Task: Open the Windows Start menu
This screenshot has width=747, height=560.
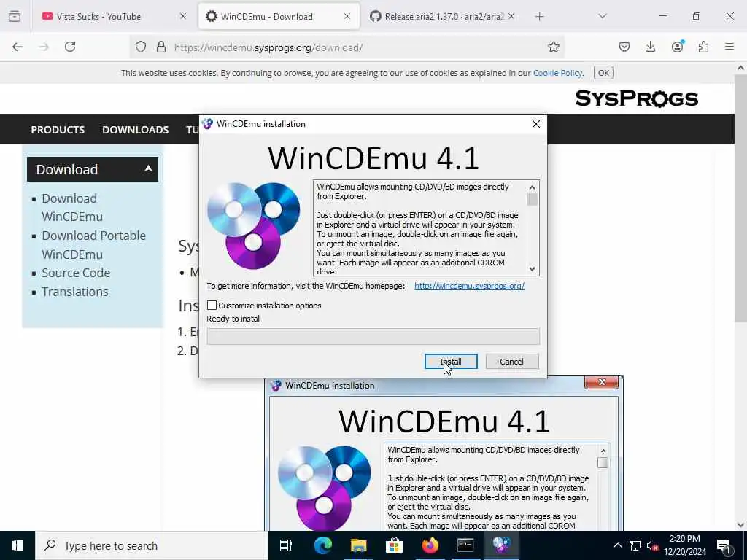Action: 18,545
